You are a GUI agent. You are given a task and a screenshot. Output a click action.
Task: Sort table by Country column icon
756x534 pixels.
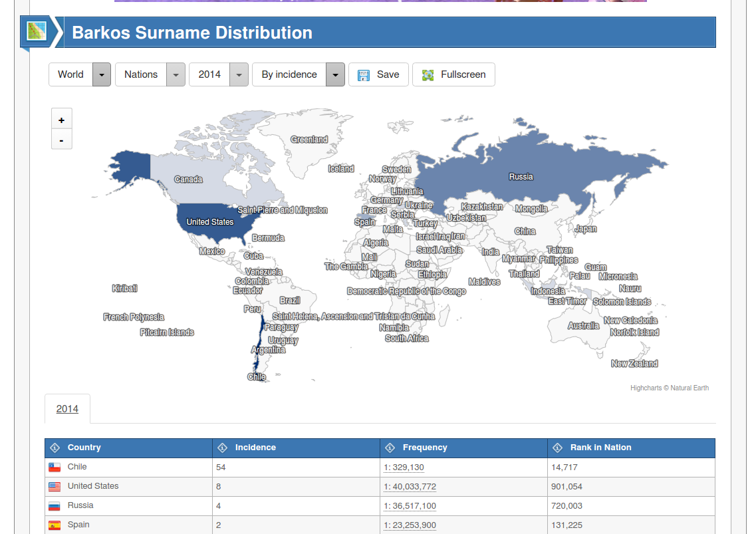[55, 448]
